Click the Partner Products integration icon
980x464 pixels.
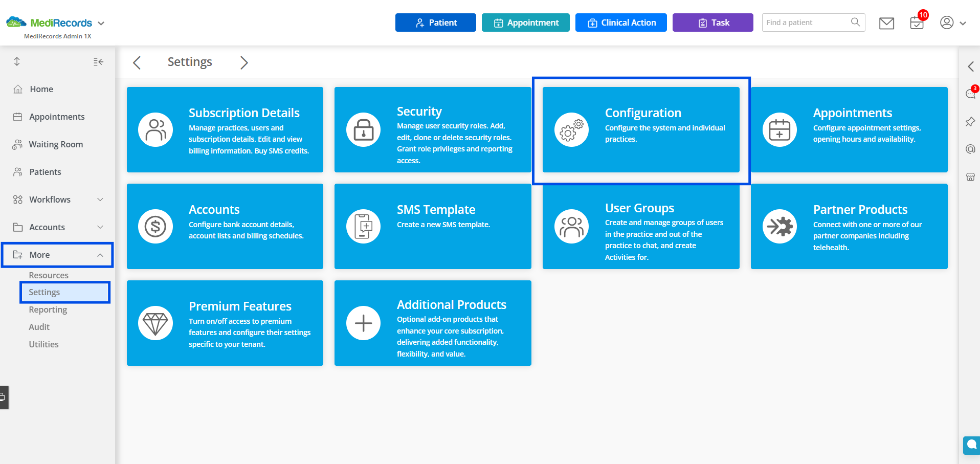coord(780,226)
